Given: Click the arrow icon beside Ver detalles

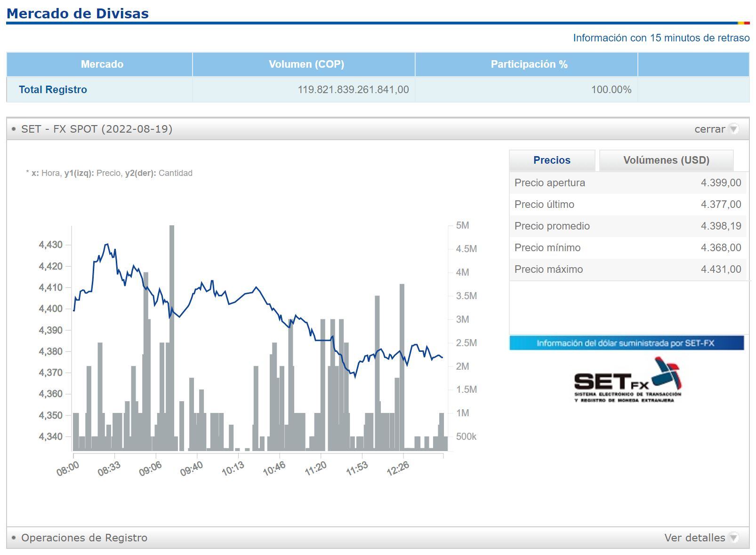Looking at the screenshot, I should click(733, 538).
